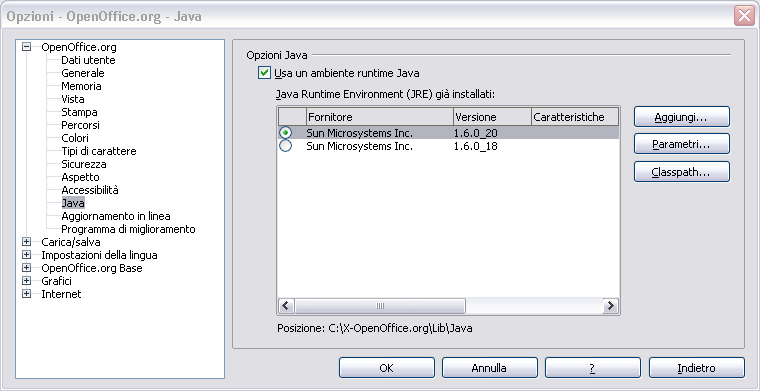Image resolution: width=760 pixels, height=391 pixels.
Task: Select Aspetto in the tree
Action: pyautogui.click(x=80, y=177)
